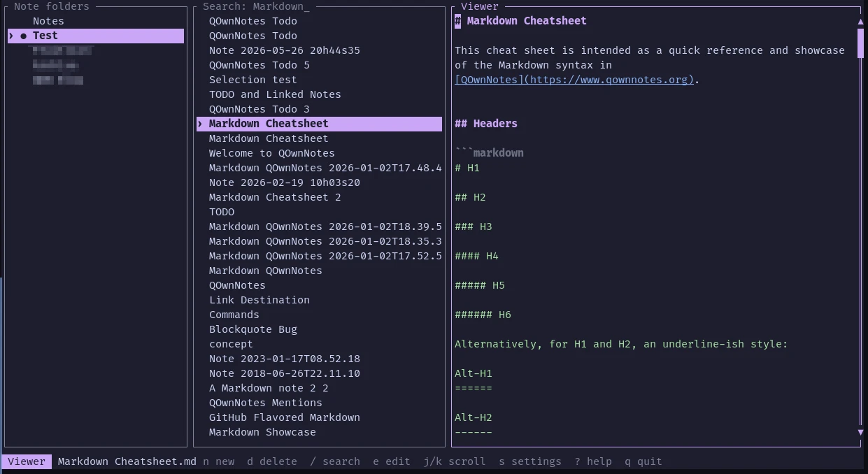Open the 'QOwnNotes Mentions' note
The height and width of the screenshot is (474, 868).
(266, 403)
